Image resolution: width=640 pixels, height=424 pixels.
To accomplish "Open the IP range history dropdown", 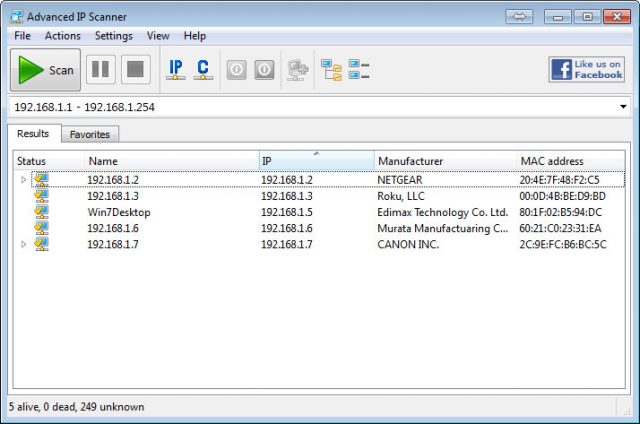I will point(623,107).
